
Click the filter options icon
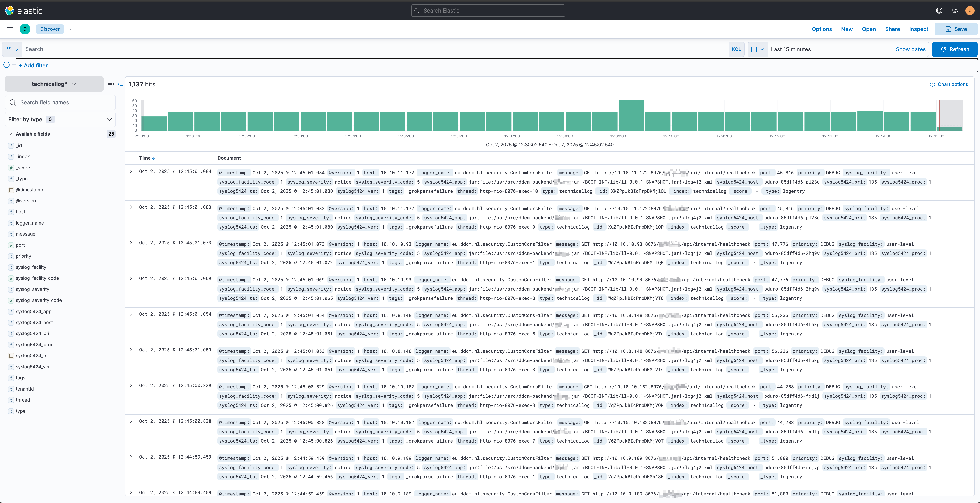(7, 65)
